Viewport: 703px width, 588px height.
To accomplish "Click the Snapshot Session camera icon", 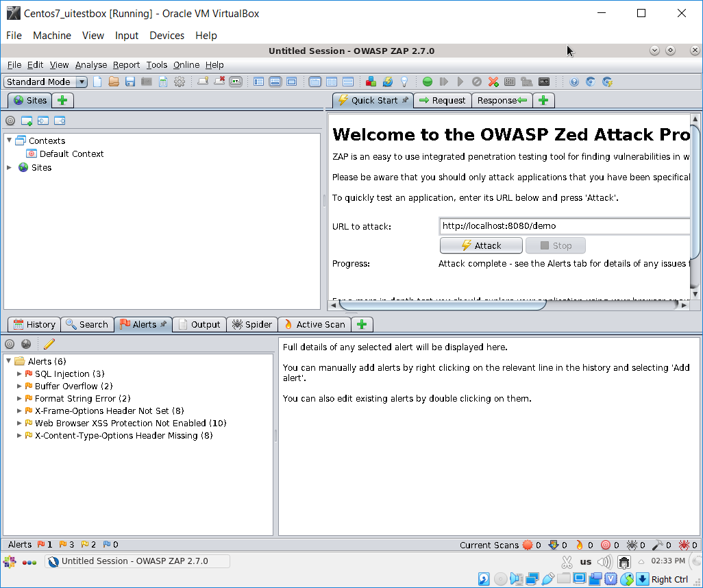I will tap(146, 82).
